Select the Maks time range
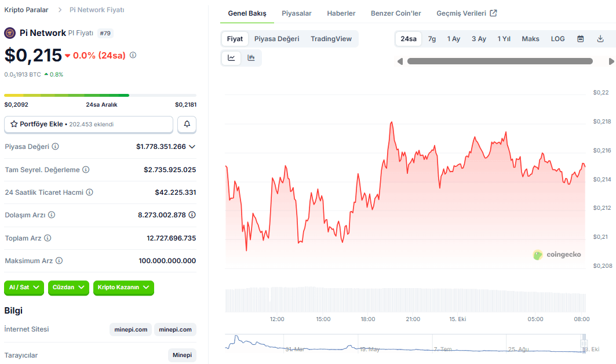Viewport: 616px width, 364px height. [x=530, y=39]
